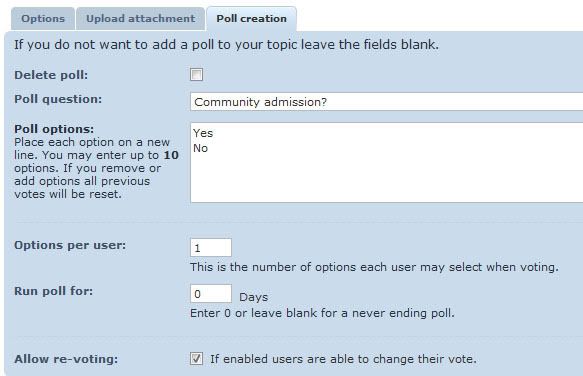Select the Poll creation tab
583x376 pixels.
(252, 19)
